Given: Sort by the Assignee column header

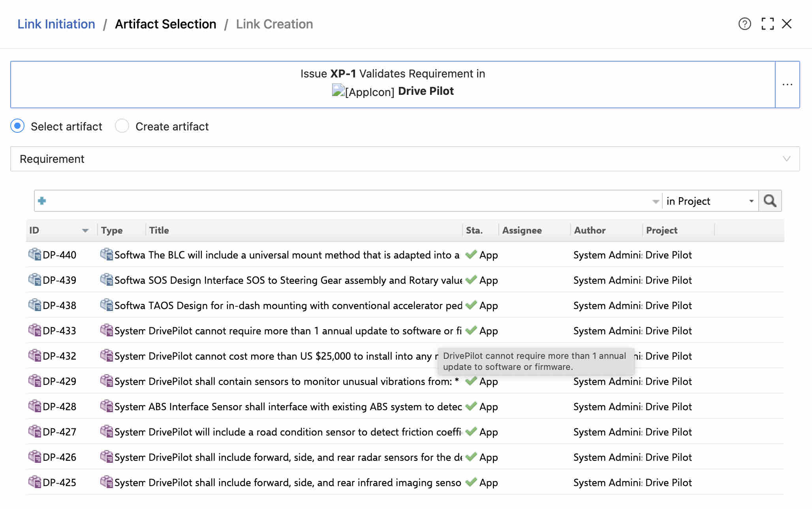Looking at the screenshot, I should 522,230.
